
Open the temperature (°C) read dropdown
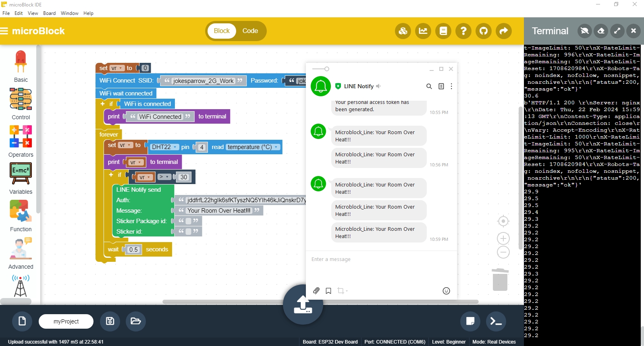pyautogui.click(x=253, y=147)
